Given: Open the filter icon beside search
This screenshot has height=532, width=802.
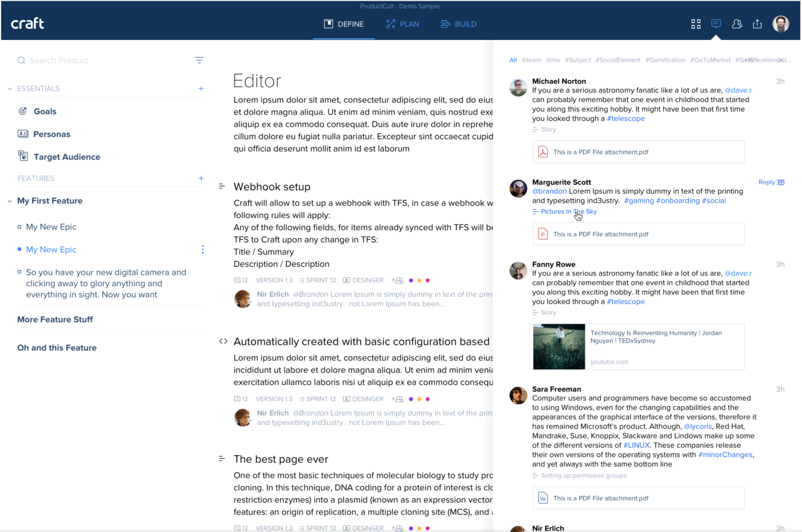Looking at the screenshot, I should [199, 60].
